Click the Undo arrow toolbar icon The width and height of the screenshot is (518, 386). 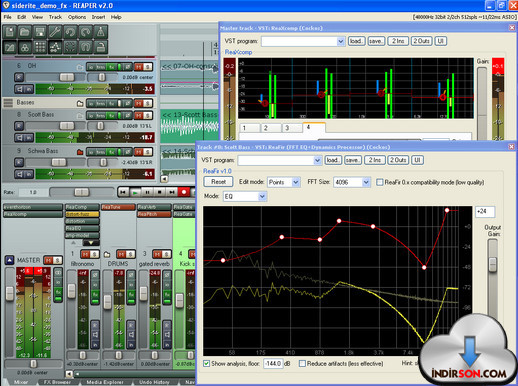pyautogui.click(x=70, y=32)
